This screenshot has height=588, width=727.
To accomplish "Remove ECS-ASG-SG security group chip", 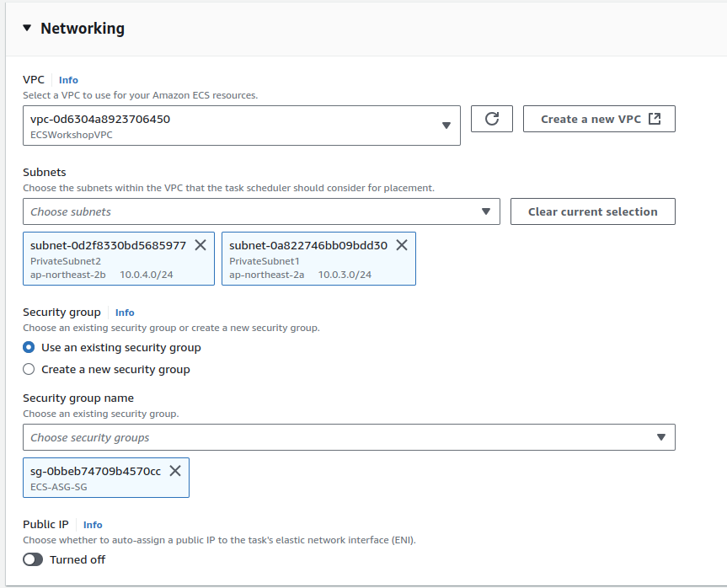I will (x=175, y=471).
